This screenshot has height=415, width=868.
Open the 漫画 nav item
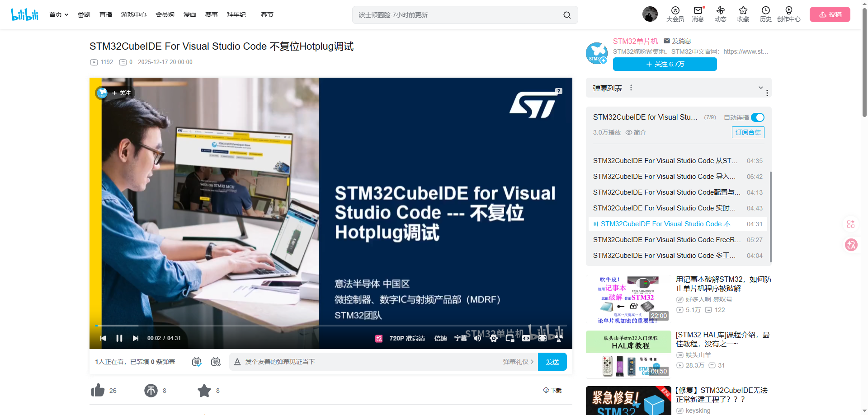[x=190, y=14]
